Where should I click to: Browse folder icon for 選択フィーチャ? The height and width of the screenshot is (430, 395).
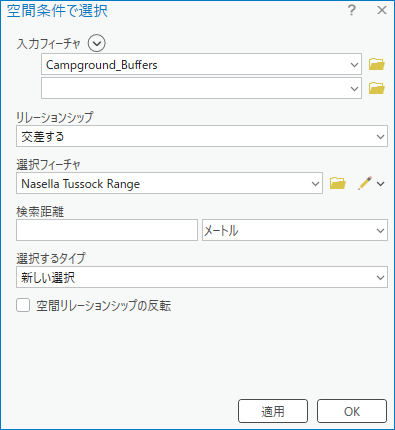(338, 183)
